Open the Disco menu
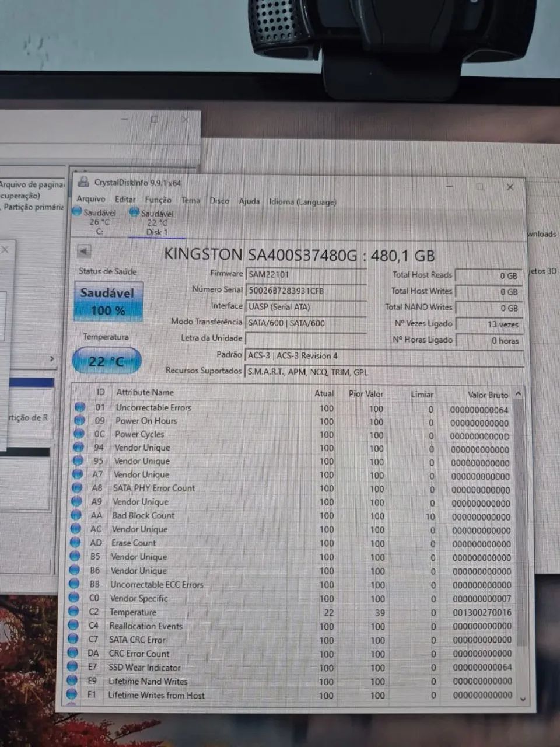 219,201
